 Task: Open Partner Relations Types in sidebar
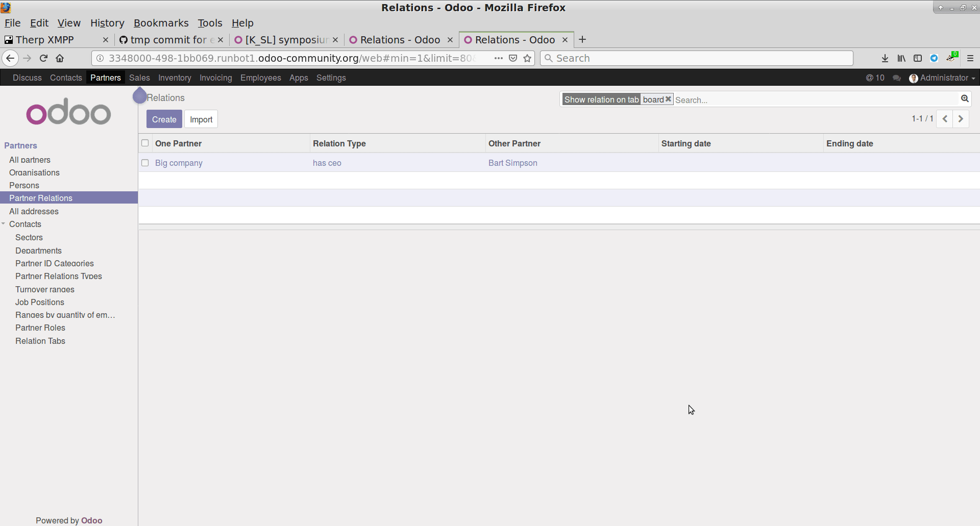pos(59,276)
